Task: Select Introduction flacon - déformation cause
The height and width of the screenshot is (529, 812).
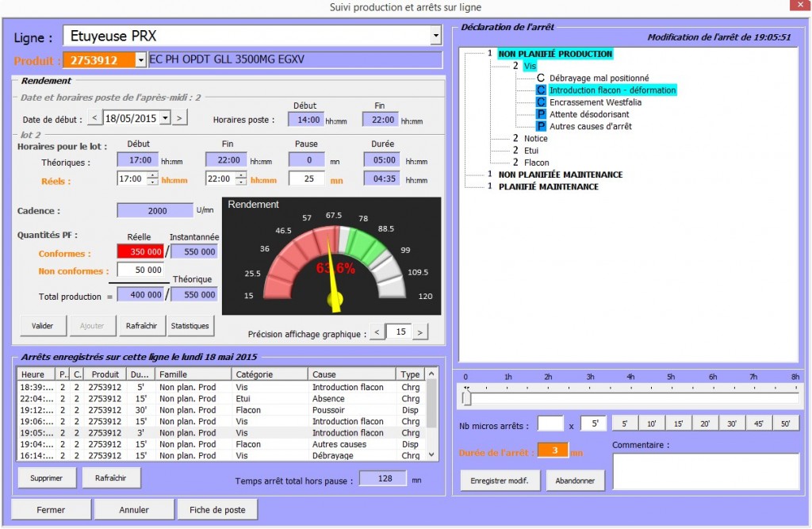Action: pos(612,90)
